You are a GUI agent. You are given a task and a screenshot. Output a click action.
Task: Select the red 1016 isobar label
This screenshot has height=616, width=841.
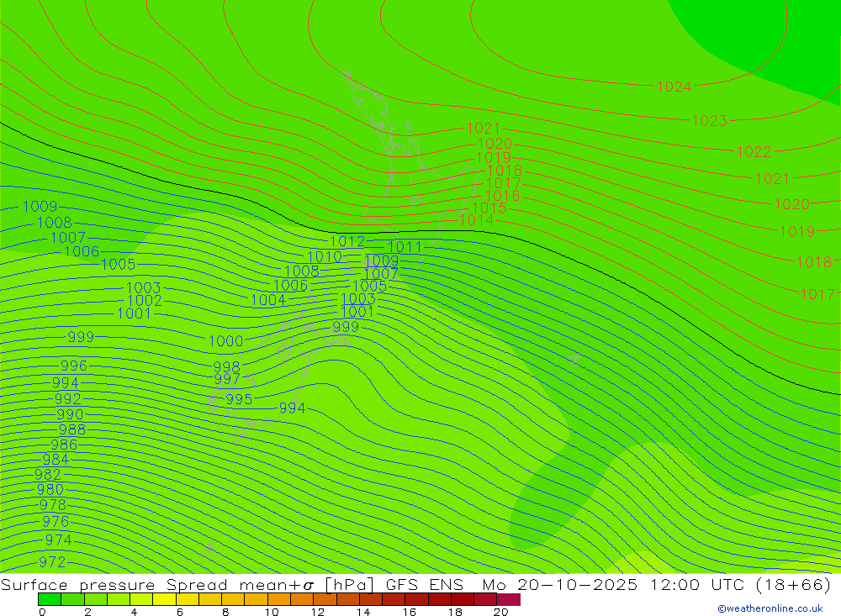[502, 196]
